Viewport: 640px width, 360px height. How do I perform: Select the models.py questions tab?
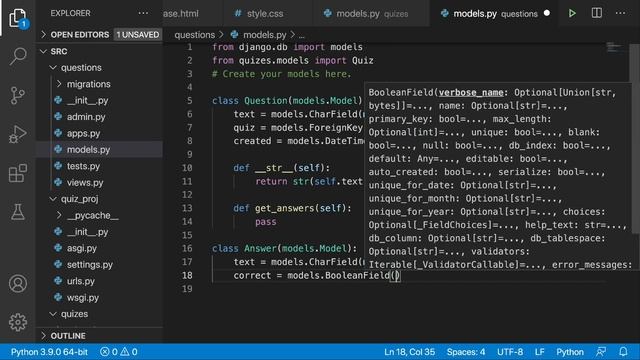pos(495,13)
